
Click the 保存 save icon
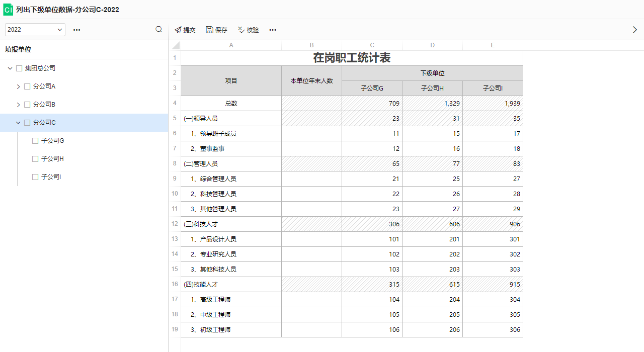coord(209,30)
